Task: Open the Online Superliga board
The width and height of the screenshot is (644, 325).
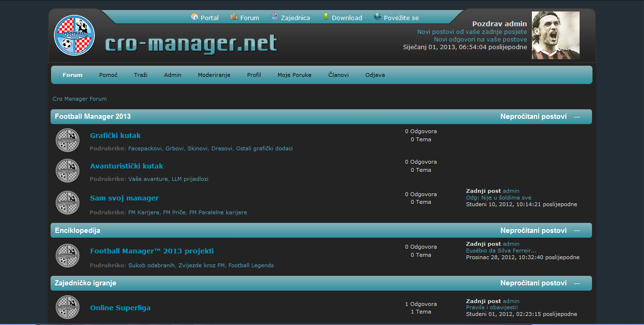Action: point(120,308)
